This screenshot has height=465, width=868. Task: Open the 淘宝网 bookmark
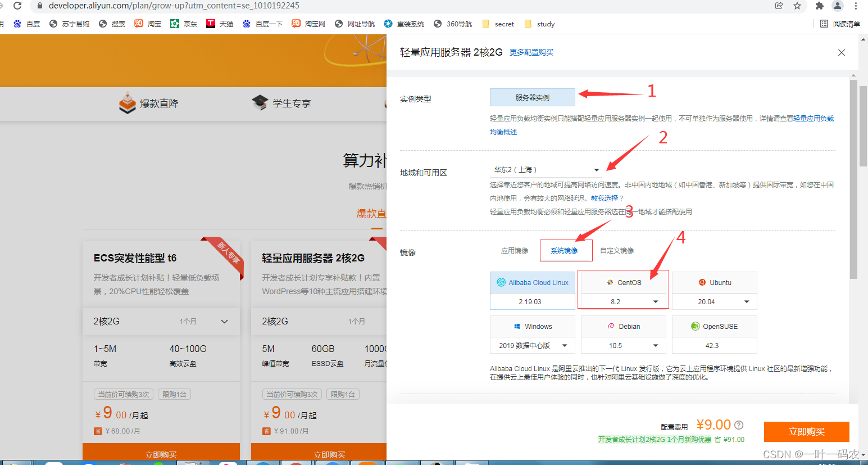(x=309, y=24)
